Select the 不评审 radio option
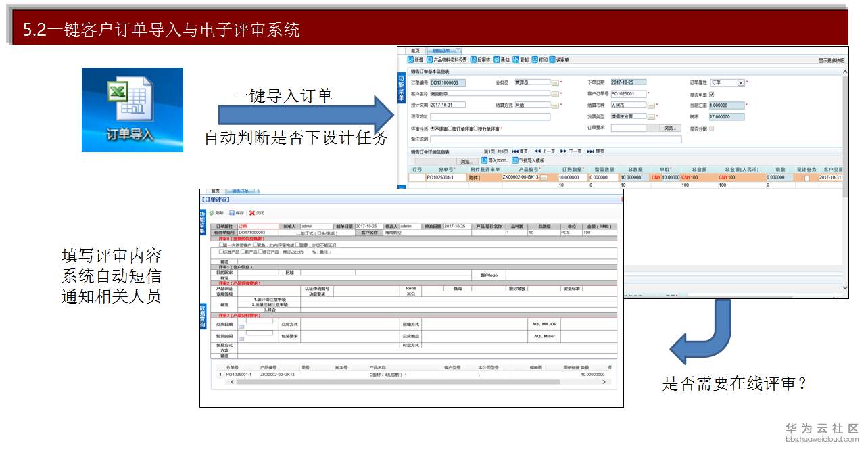The width and height of the screenshot is (868, 449). [433, 128]
